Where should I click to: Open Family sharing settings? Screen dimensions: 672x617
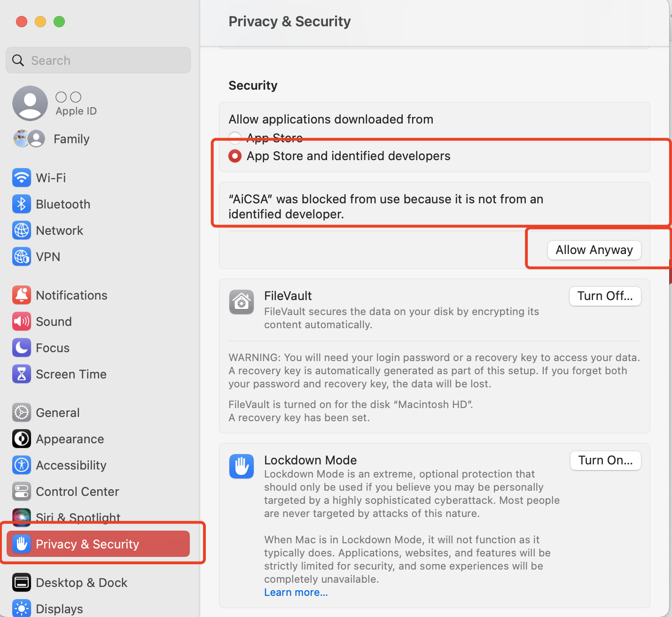point(71,139)
